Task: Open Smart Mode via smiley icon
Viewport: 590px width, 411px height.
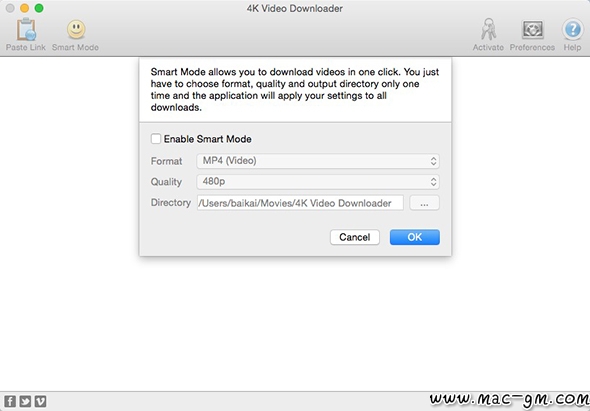Action: (x=76, y=29)
